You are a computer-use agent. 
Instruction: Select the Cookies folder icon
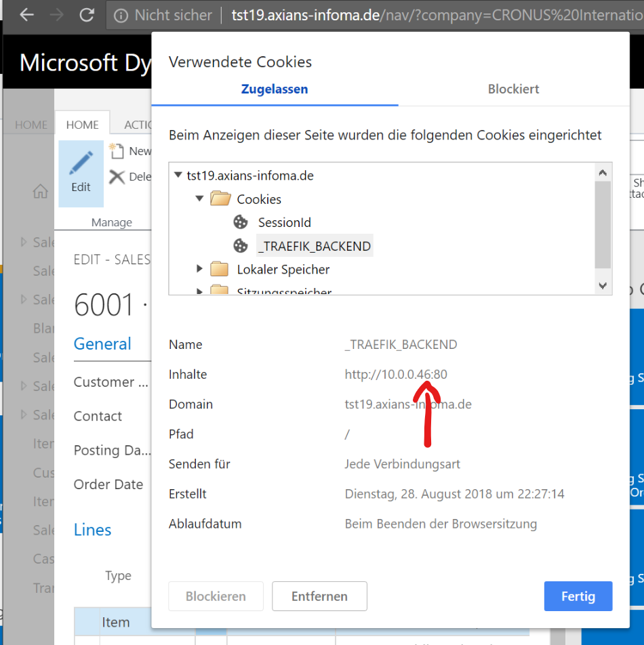click(x=220, y=199)
